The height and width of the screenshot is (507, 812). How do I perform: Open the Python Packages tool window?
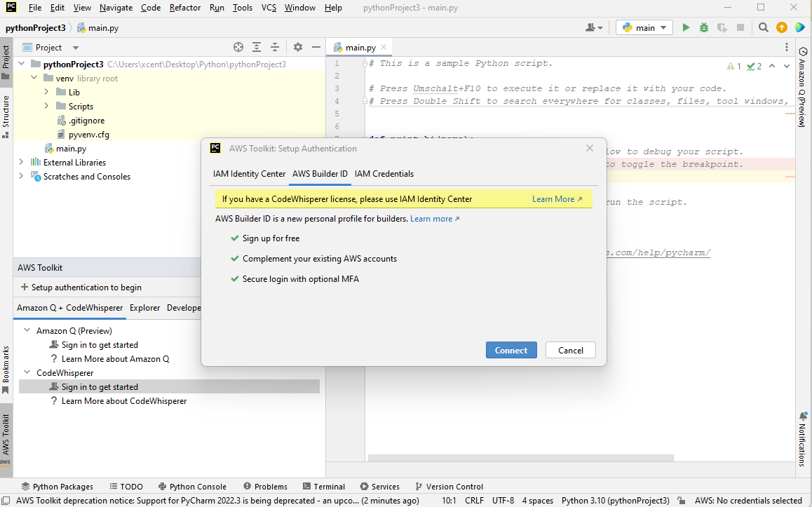(57, 487)
